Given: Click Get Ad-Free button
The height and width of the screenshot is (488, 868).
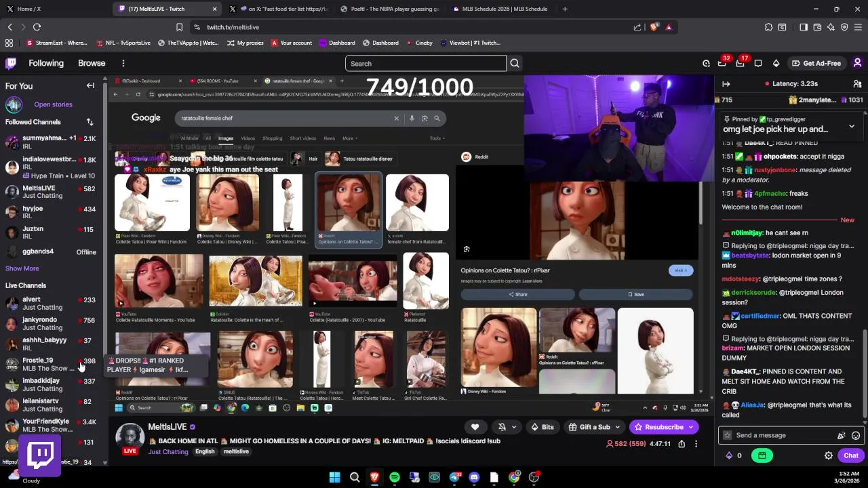Looking at the screenshot, I should [x=816, y=63].
